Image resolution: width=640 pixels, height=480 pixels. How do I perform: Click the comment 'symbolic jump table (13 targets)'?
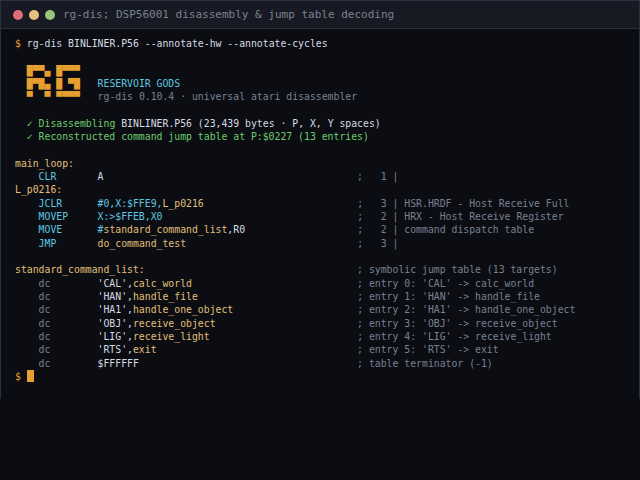coord(463,269)
